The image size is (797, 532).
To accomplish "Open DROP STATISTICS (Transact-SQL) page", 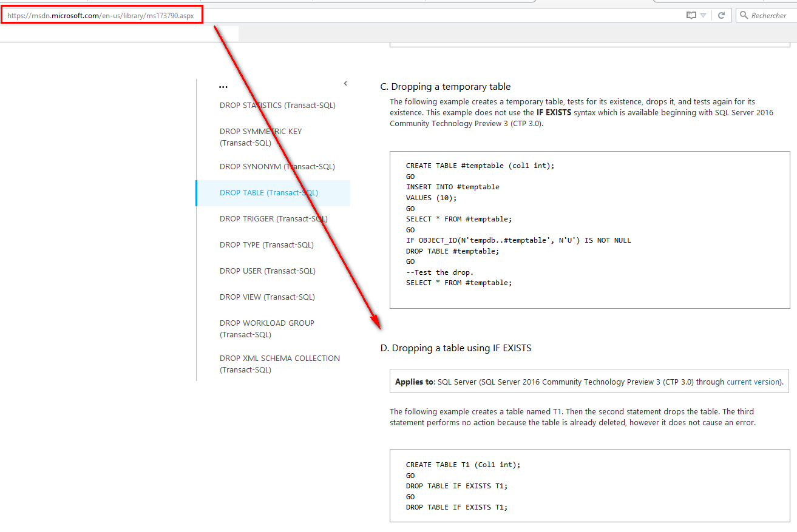I will 277,106.
